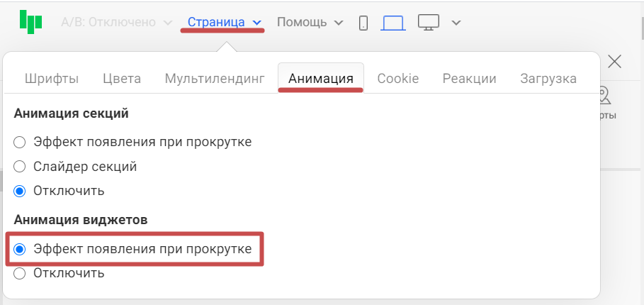Screen dimensions: 644x305
Task: Switch to mobile phone preview icon
Action: [x=363, y=23]
